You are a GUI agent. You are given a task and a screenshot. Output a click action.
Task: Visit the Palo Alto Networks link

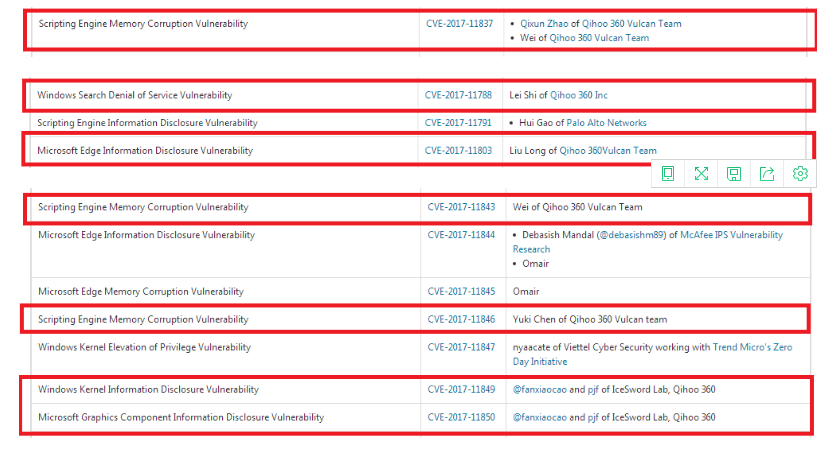[x=606, y=122]
